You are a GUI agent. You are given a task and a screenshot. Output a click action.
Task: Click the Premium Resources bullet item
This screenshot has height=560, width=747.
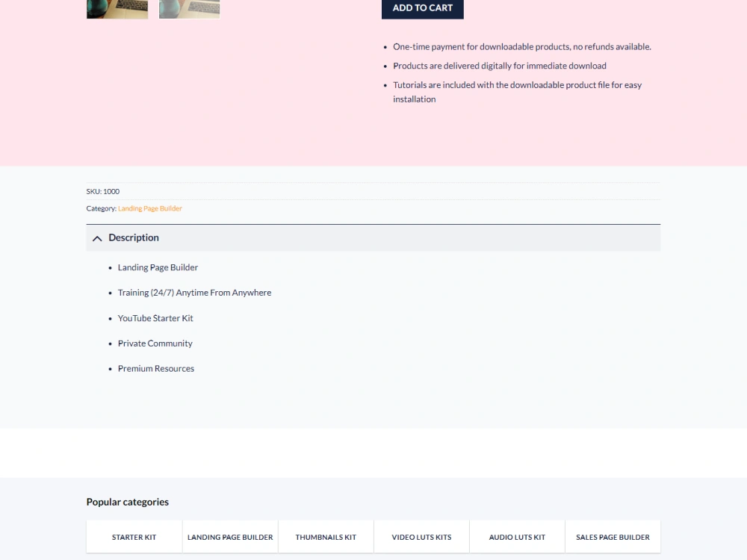tap(155, 368)
